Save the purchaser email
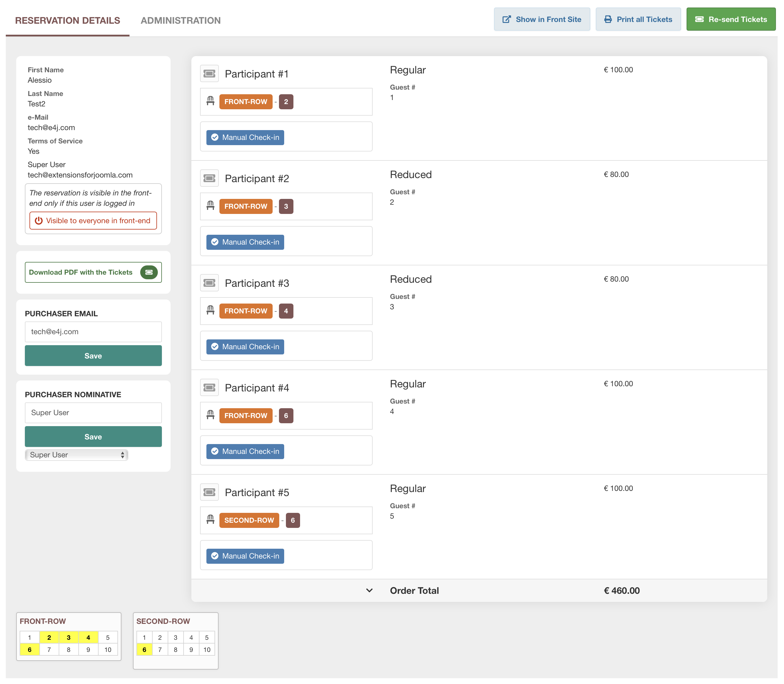The height and width of the screenshot is (684, 784). [93, 356]
